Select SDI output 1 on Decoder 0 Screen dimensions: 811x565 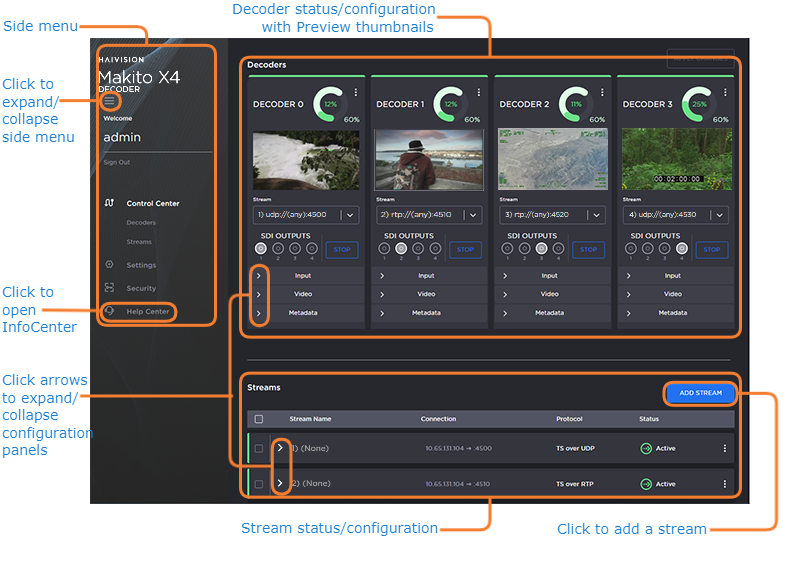[x=261, y=248]
